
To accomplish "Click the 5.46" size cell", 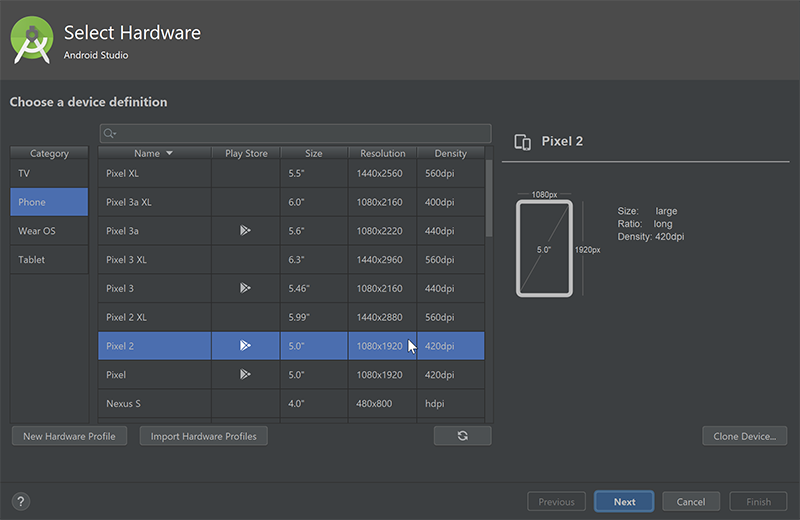I will (x=314, y=288).
